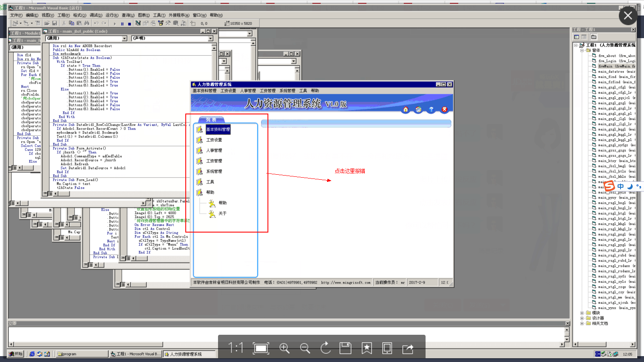This screenshot has width=644, height=362.
Task: Click the Break pause icon
Action: (x=122, y=23)
